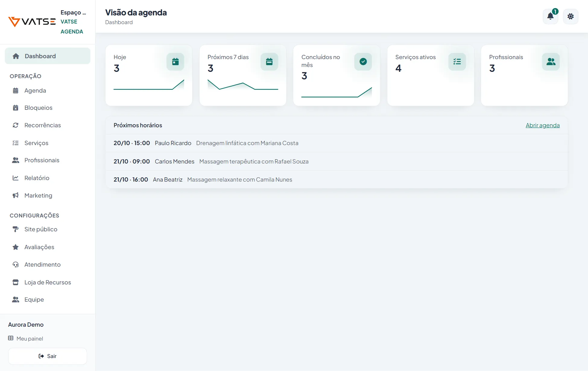The width and height of the screenshot is (588, 371).
Task: Click the calendar icon in Próximos 7 dias card
Action: tap(269, 62)
